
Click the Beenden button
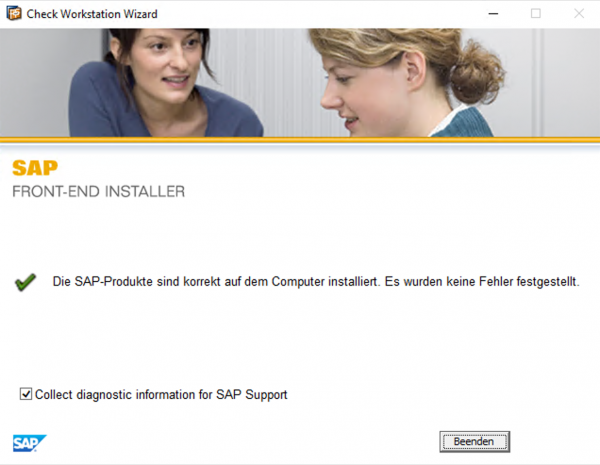coord(474,442)
